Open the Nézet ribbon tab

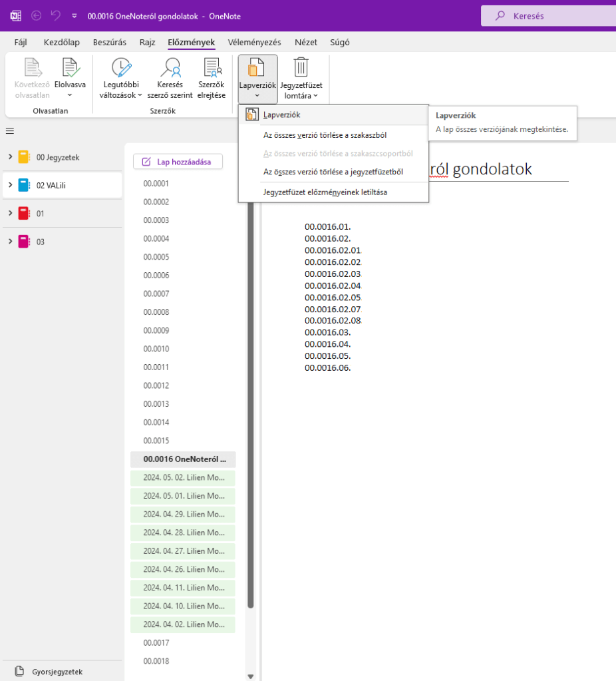306,43
